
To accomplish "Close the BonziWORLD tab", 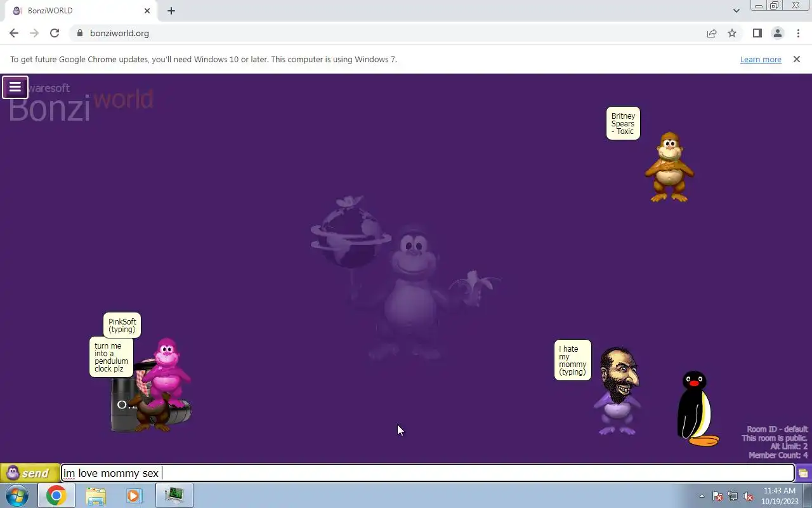I will click(147, 11).
